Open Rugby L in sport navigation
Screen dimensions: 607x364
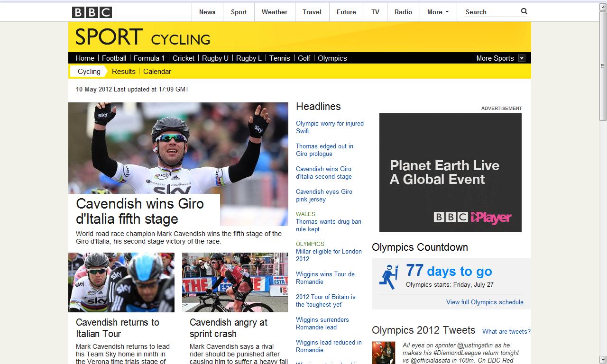(x=249, y=58)
